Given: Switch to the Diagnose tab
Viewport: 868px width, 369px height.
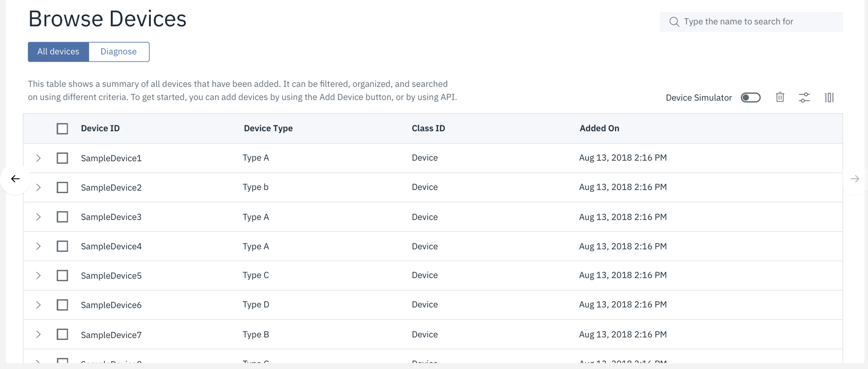Looking at the screenshot, I should point(118,52).
